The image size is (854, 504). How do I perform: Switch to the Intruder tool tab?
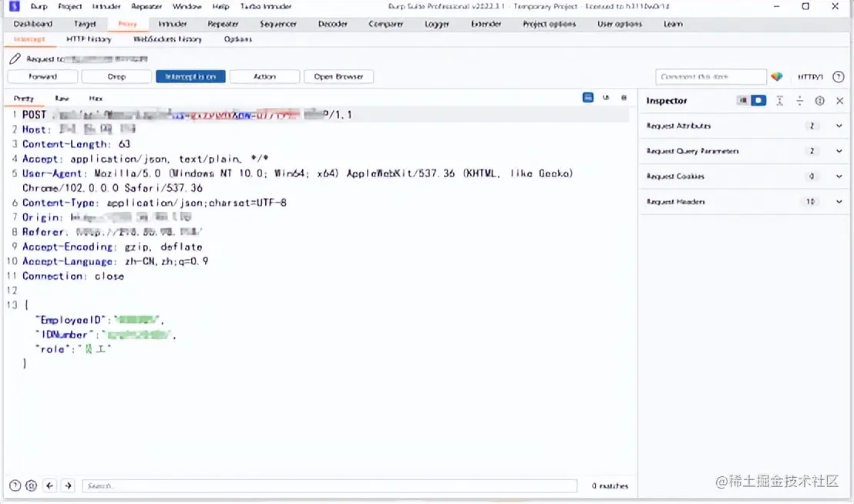point(173,24)
